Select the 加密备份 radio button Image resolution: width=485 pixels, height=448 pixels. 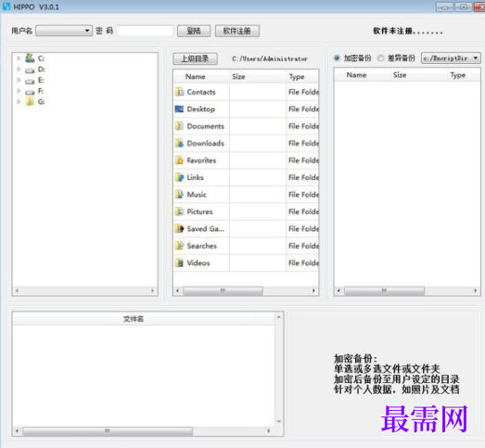[338, 58]
